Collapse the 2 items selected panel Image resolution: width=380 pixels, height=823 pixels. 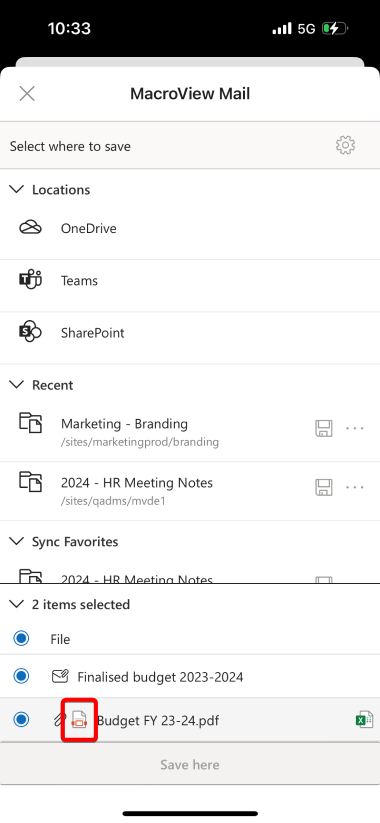17,604
